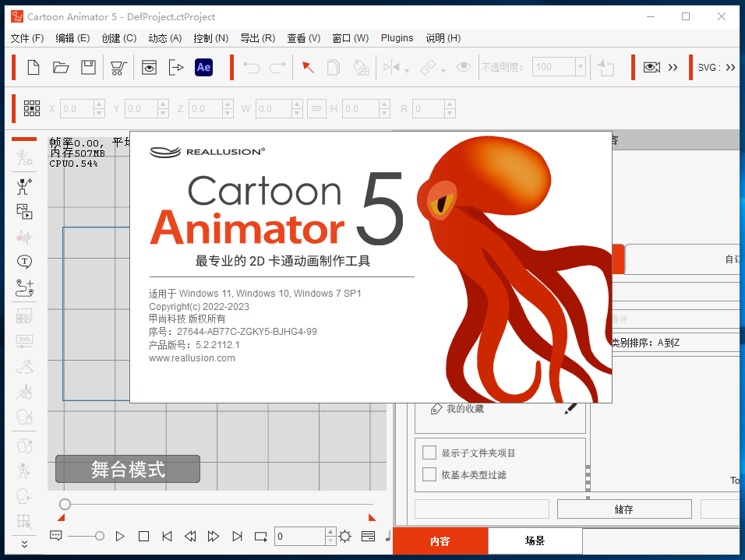
Task: Save the project with the floppy disk icon
Action: tap(88, 68)
